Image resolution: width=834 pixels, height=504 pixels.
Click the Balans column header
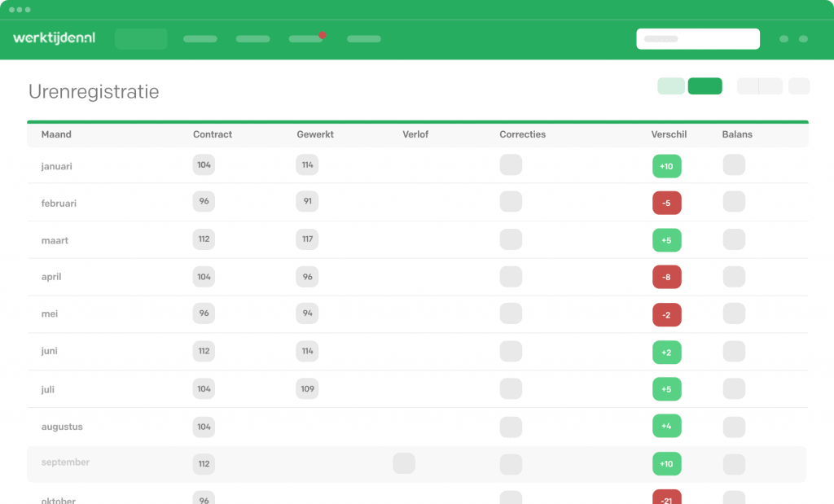pos(737,134)
